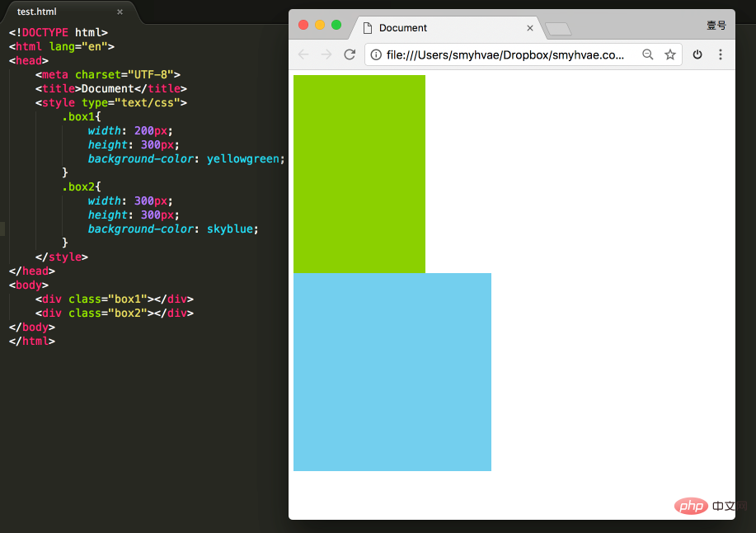Screen dimensions: 756x533
Task: Click the skyblue box in the page
Action: [392, 372]
